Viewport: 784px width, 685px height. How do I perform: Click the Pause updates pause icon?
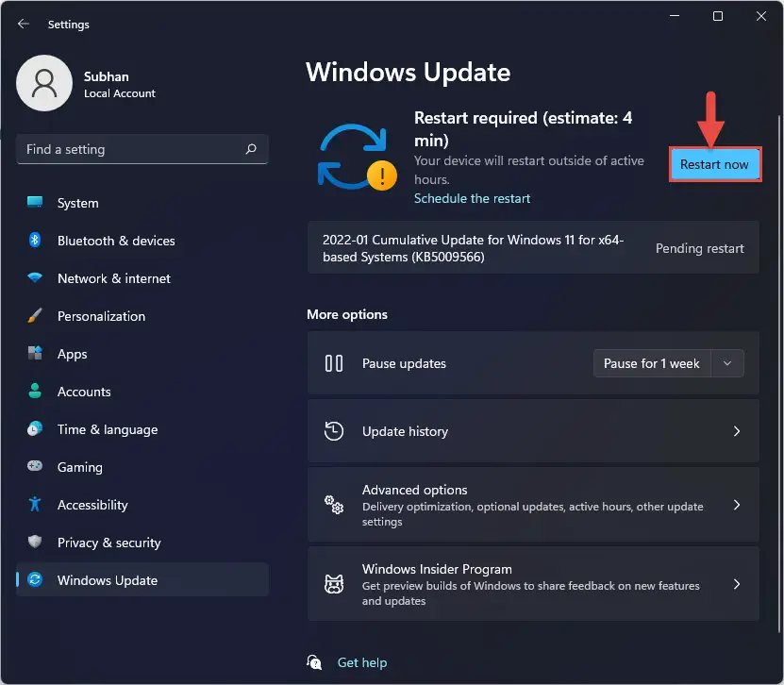point(333,363)
